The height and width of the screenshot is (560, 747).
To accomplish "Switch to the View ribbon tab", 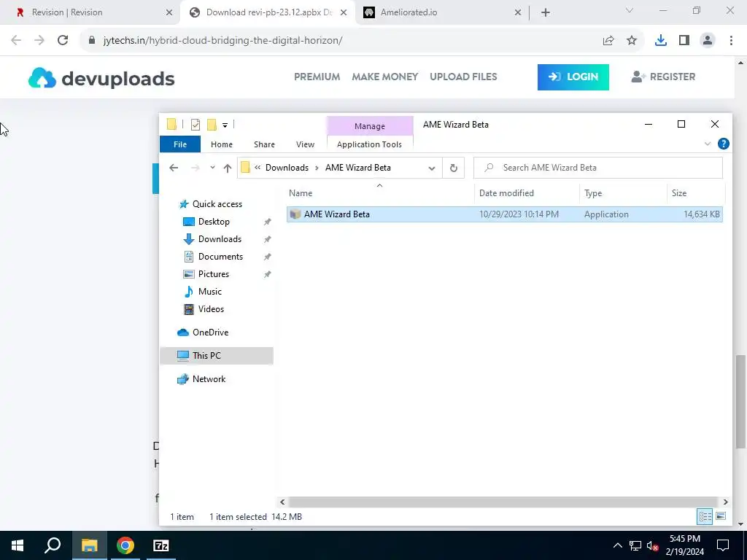I will pyautogui.click(x=306, y=144).
